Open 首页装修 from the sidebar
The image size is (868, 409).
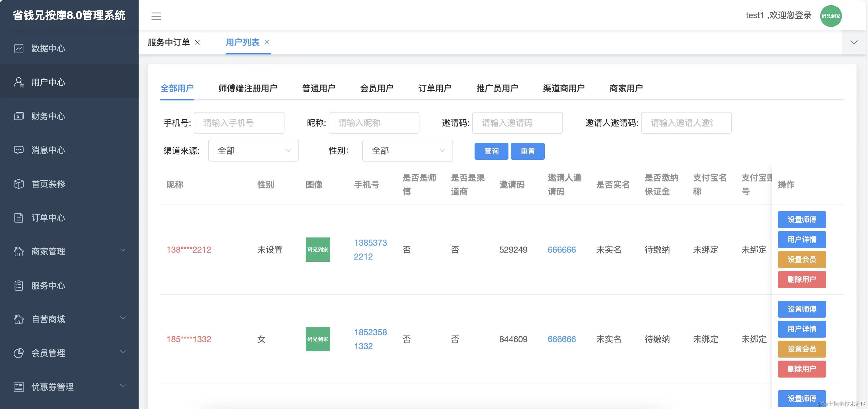coord(48,184)
